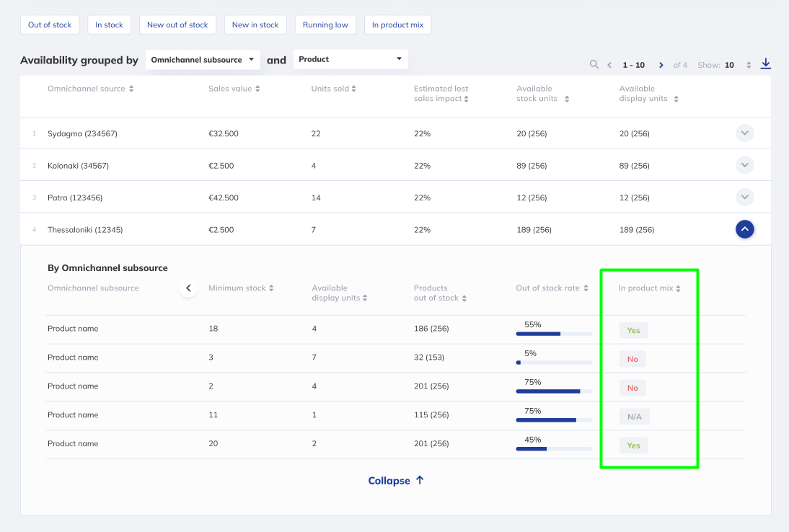Select the New in stock filter
Screen dimensions: 789x532
coord(255,25)
